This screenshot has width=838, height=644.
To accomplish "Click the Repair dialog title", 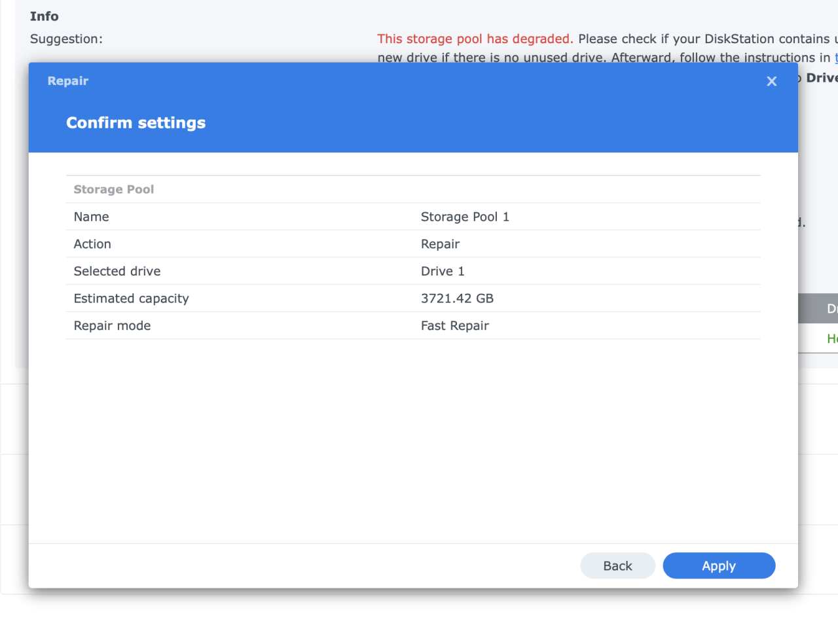I will pyautogui.click(x=67, y=81).
